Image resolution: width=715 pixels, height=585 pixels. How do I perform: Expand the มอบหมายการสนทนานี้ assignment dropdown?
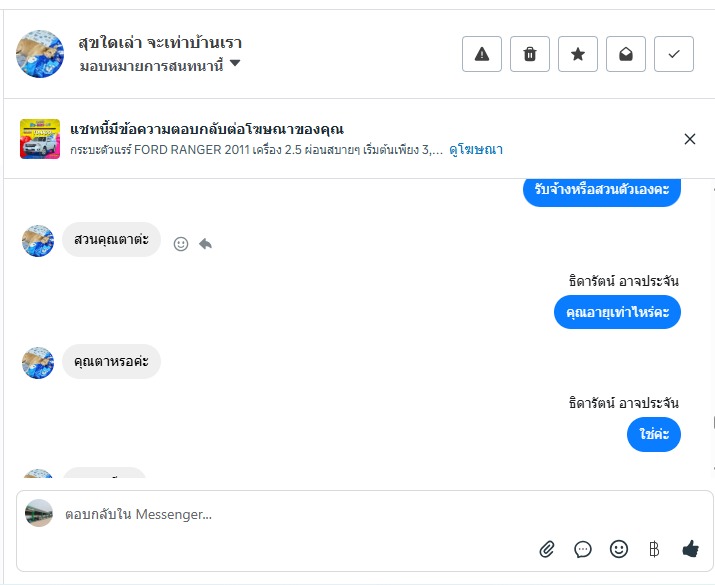coord(235,65)
